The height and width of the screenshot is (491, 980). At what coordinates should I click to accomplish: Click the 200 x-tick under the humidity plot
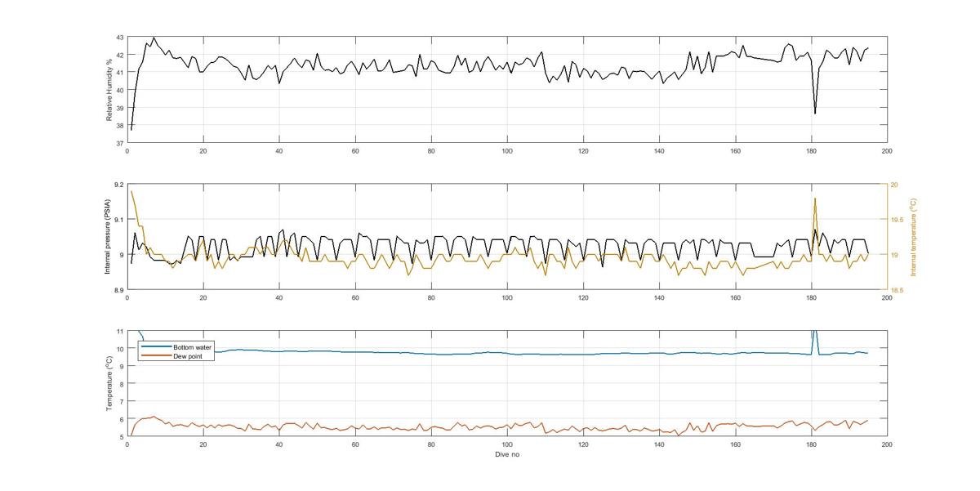coord(887,151)
